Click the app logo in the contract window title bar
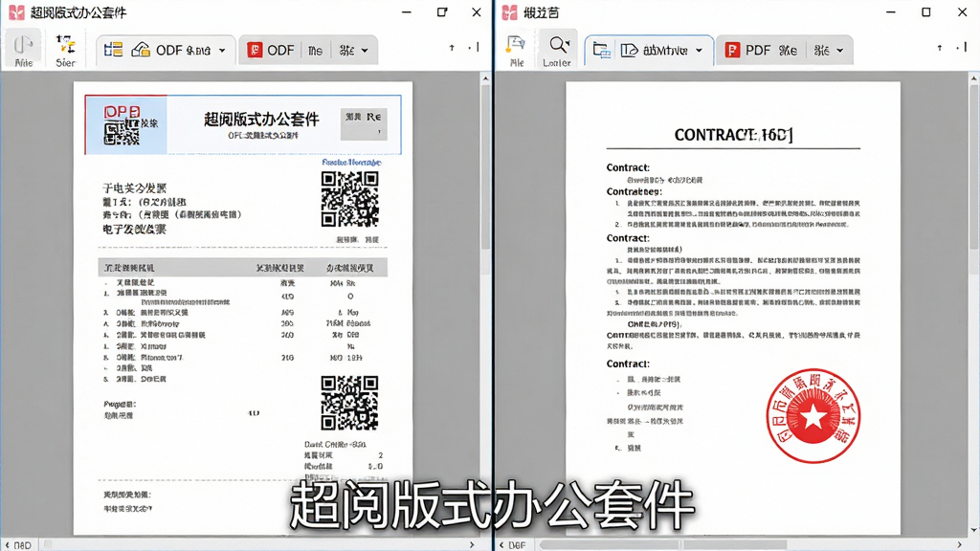 pyautogui.click(x=509, y=11)
